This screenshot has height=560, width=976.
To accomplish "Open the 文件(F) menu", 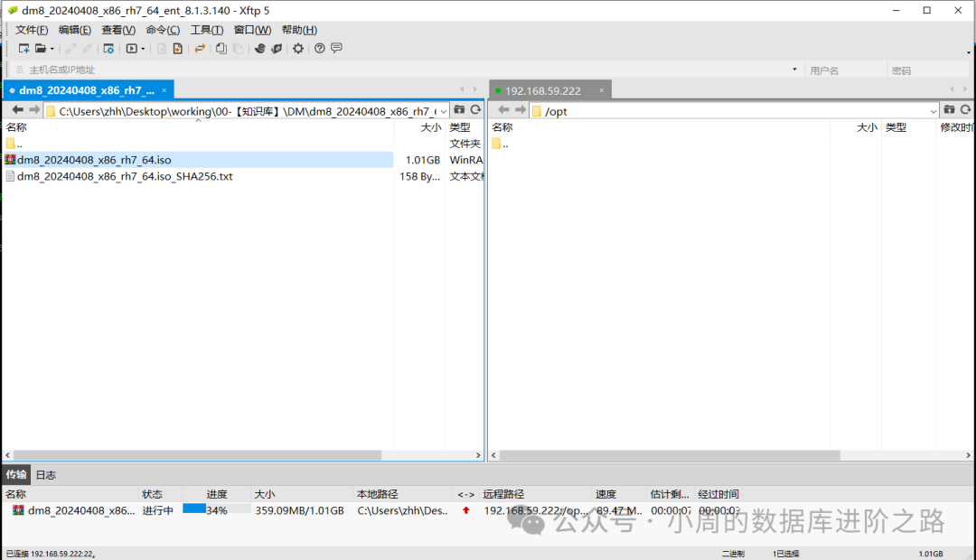I will pos(32,30).
